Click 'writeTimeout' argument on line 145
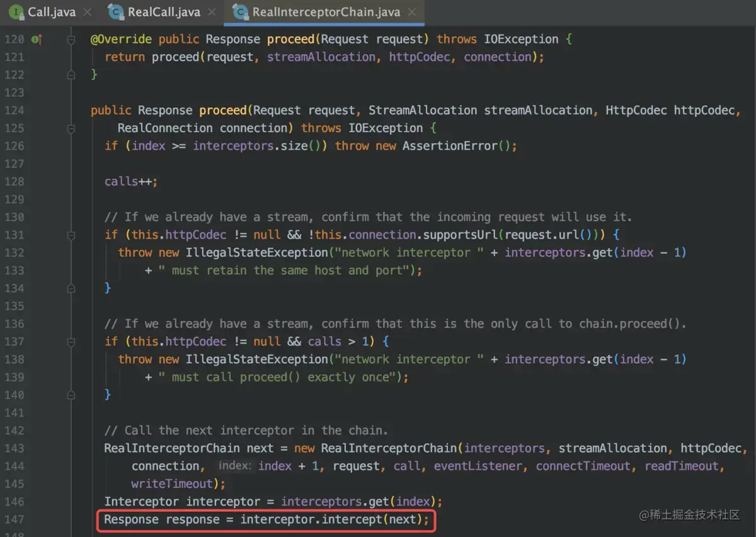The image size is (756, 537). point(172,484)
